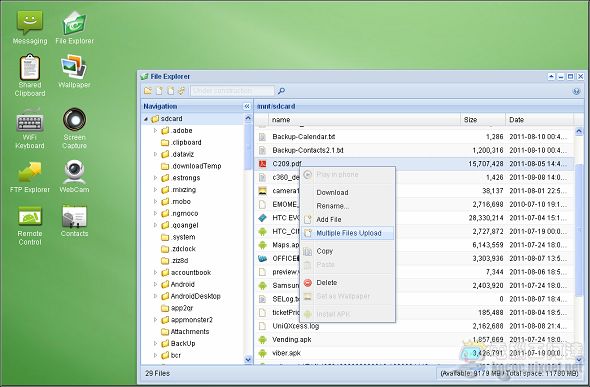This screenshot has width=590, height=387.
Task: Click the Android icon next to Vending.apk
Action: [262, 340]
